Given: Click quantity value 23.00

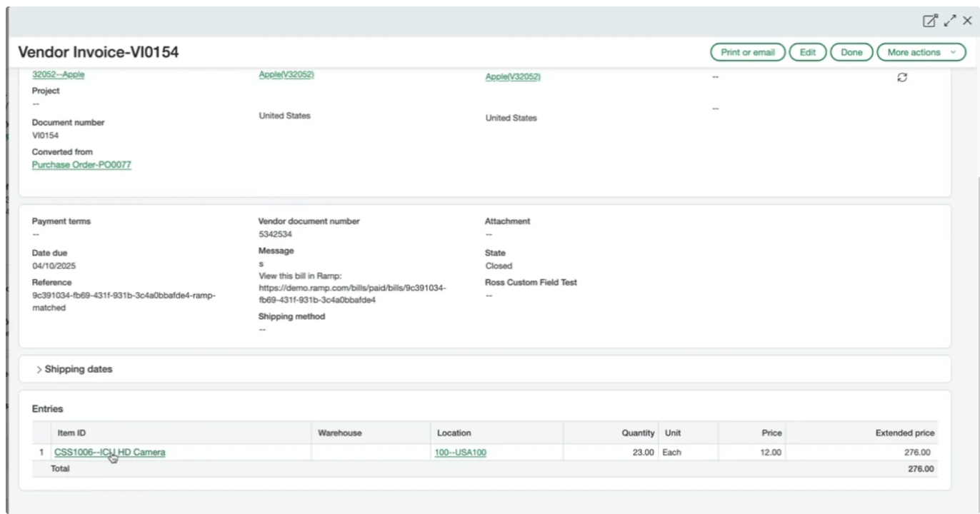Looking at the screenshot, I should click(x=644, y=452).
